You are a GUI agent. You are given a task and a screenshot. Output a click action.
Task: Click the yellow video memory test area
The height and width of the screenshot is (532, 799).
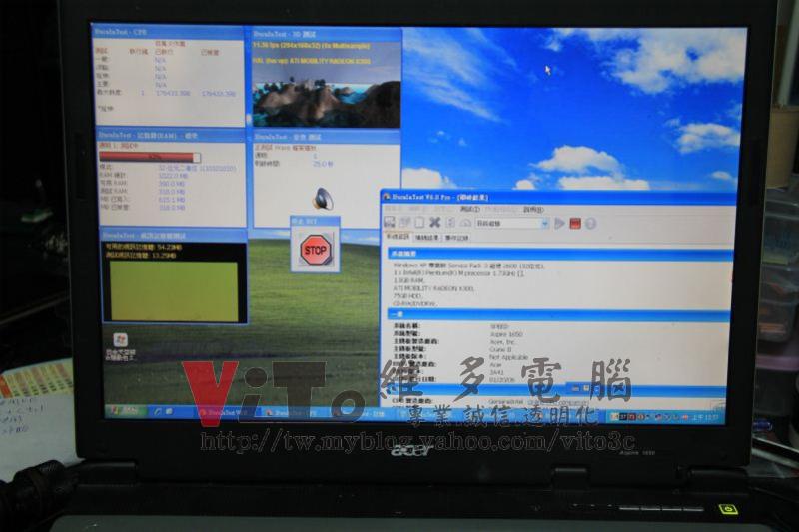pyautogui.click(x=174, y=291)
